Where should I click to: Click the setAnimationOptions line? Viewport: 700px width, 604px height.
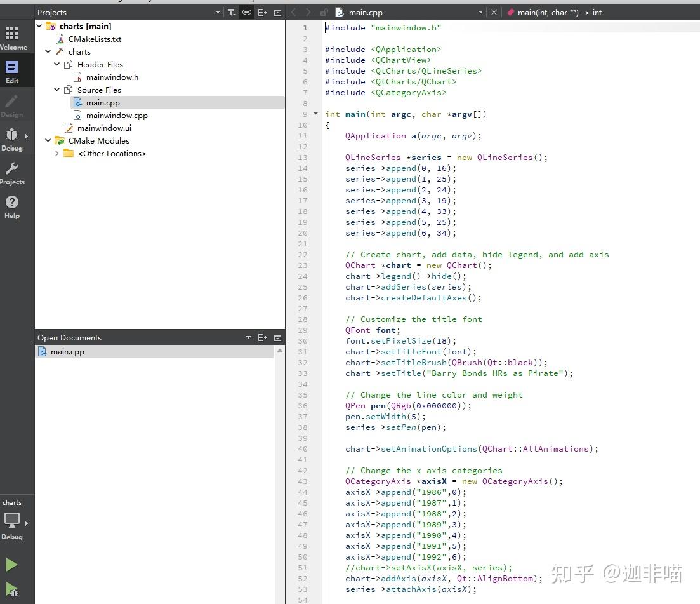(x=472, y=448)
